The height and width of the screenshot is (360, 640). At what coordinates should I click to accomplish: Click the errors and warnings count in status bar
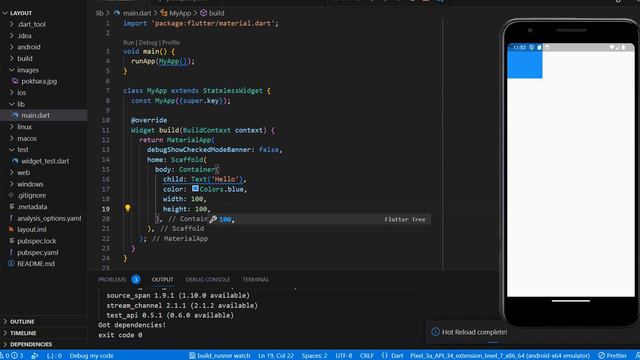(11, 356)
